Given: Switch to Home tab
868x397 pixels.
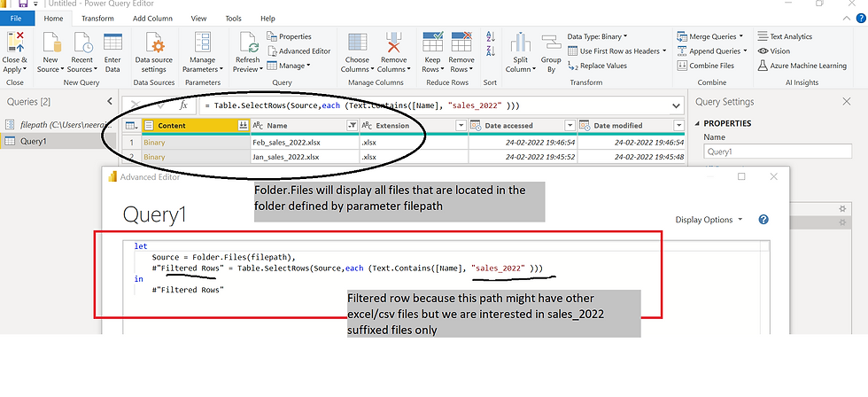Looking at the screenshot, I should click(x=54, y=19).
